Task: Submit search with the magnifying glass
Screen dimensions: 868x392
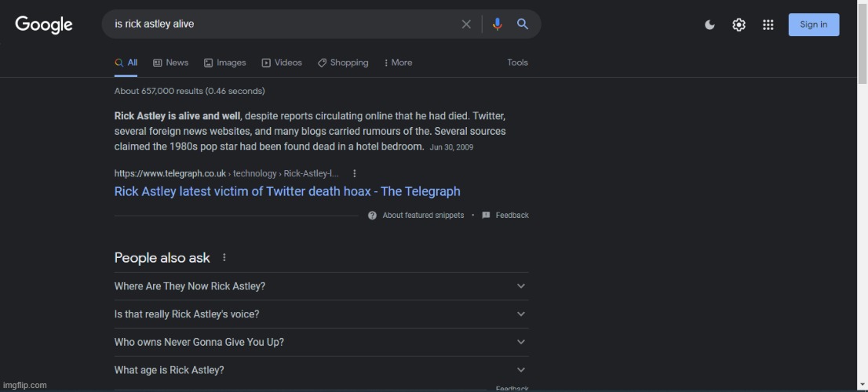Action: [523, 24]
